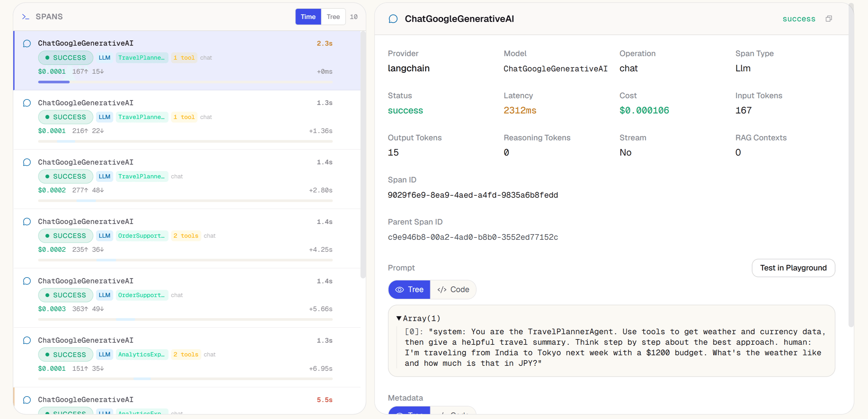Screen dimensions: 868x419
Task: Click timeline bar of +4.25s span
Action: 185,260
